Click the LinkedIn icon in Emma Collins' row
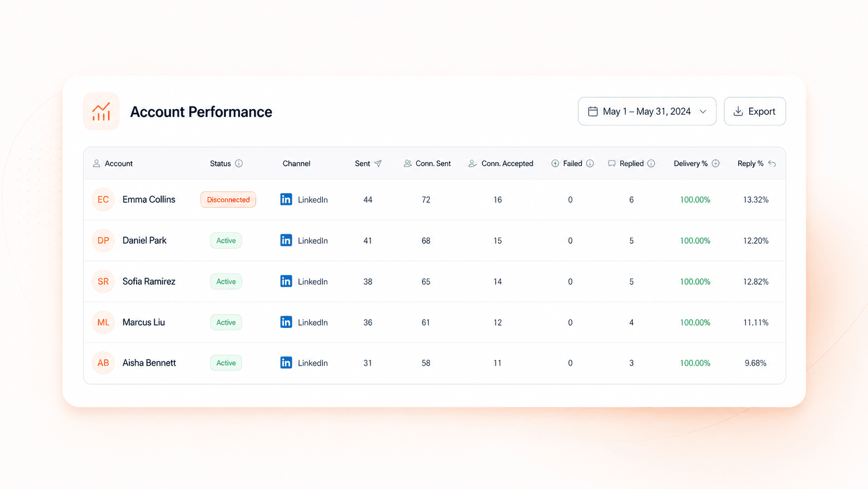The image size is (868, 489). pyautogui.click(x=286, y=200)
